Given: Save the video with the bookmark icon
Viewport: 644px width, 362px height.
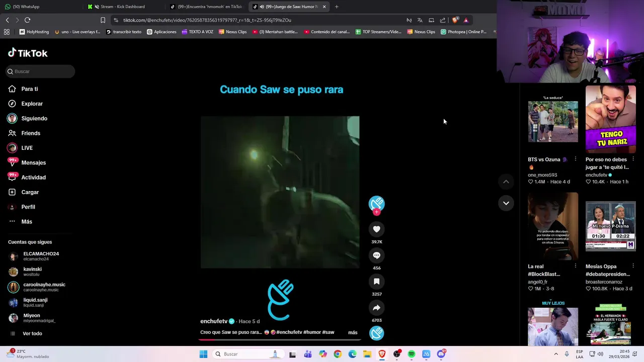Looking at the screenshot, I should pyautogui.click(x=376, y=282).
